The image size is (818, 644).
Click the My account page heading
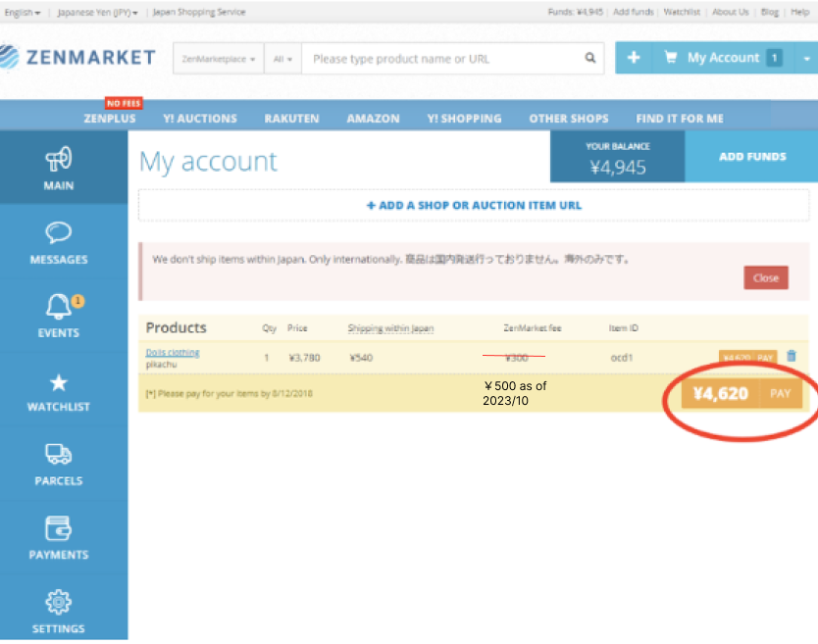(208, 162)
